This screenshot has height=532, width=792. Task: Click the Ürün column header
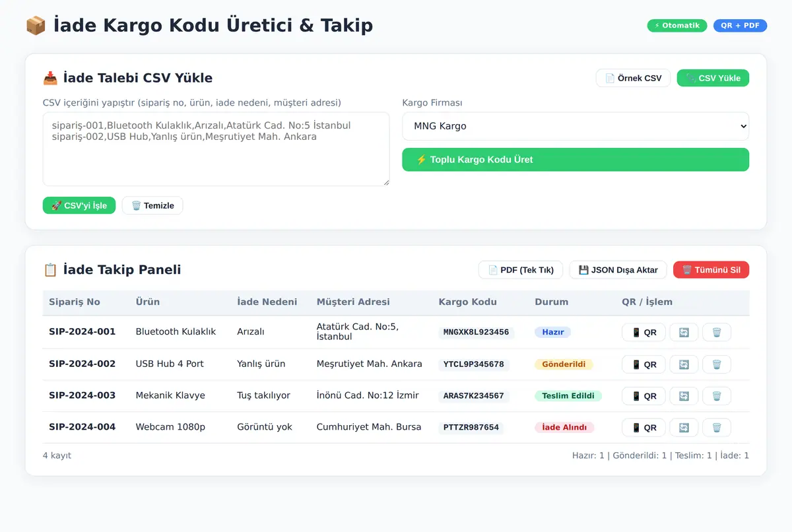click(x=148, y=302)
